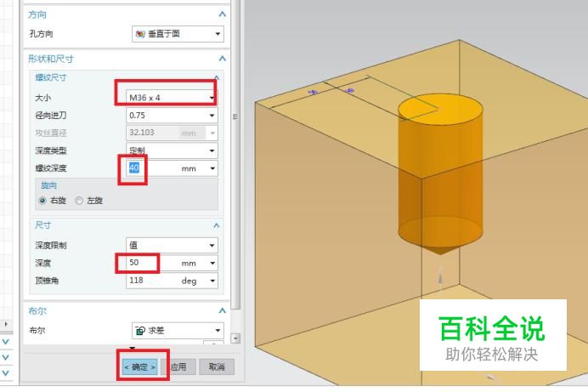Open the 深度类型 depth type dropdown
This screenshot has width=588, height=392.
172,151
